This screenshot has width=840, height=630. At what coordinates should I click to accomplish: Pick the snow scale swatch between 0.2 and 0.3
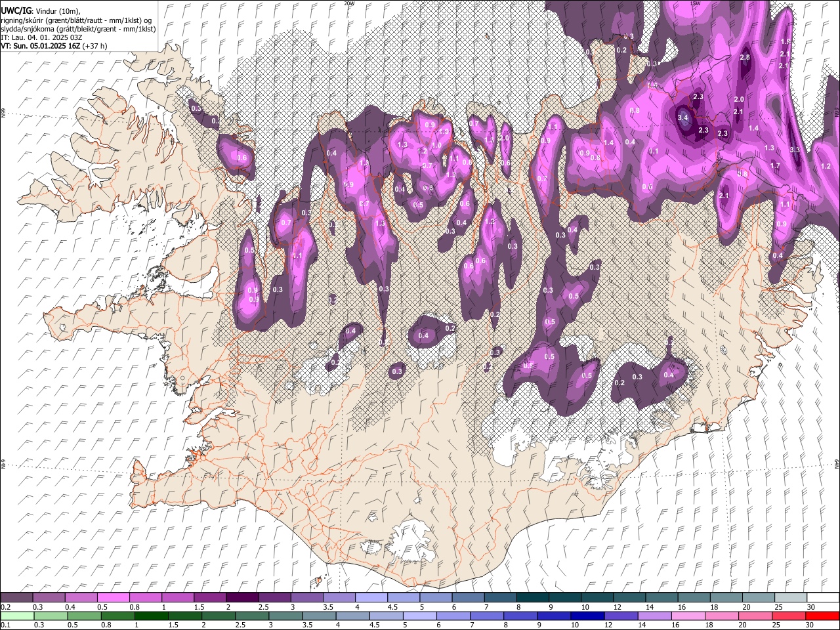point(16,598)
